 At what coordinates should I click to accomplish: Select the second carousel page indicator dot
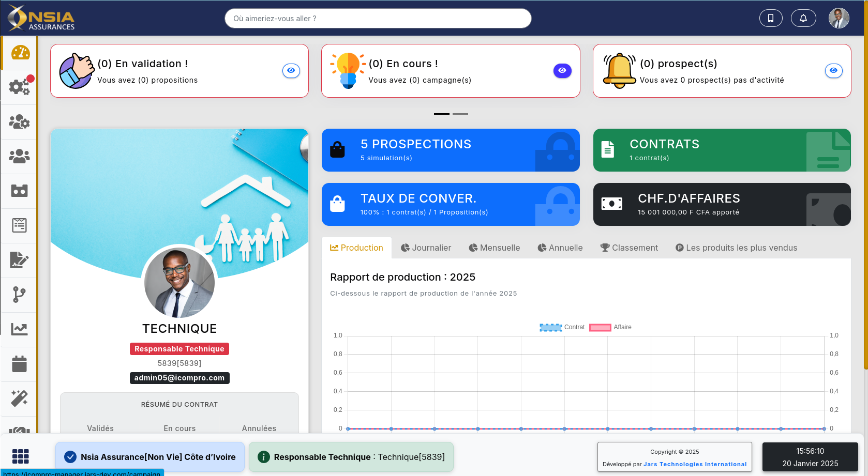[460, 114]
